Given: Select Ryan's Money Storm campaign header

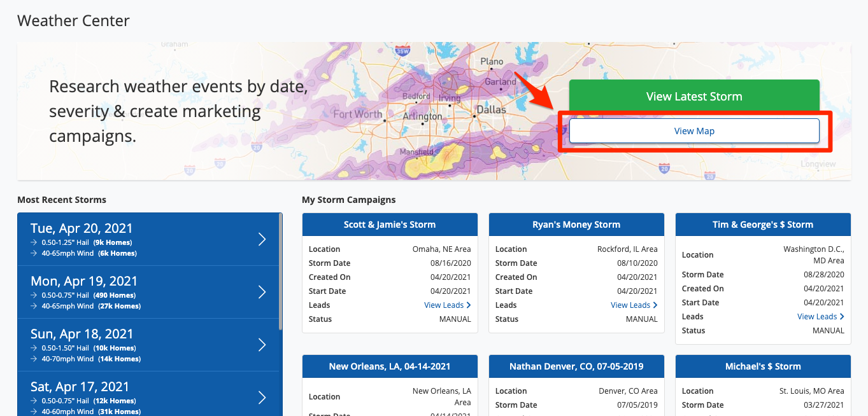Looking at the screenshot, I should (576, 225).
